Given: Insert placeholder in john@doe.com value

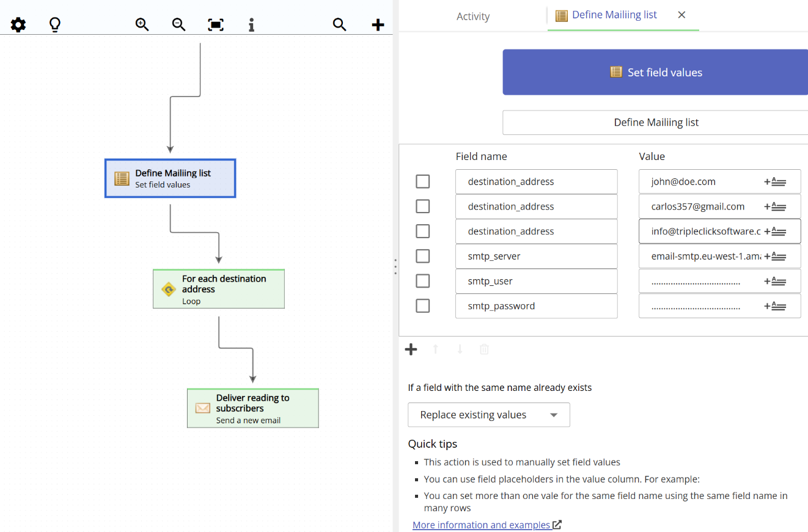Looking at the screenshot, I should (x=774, y=182).
